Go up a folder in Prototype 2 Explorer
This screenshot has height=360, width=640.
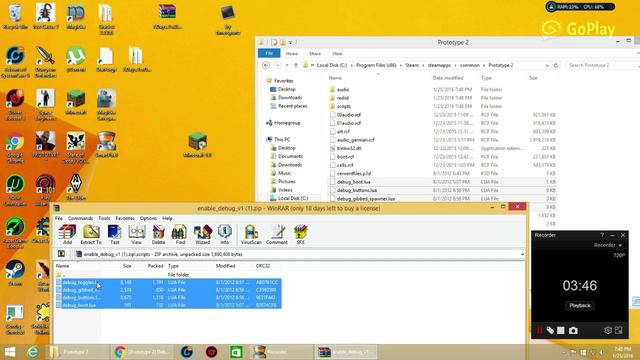pos(296,65)
